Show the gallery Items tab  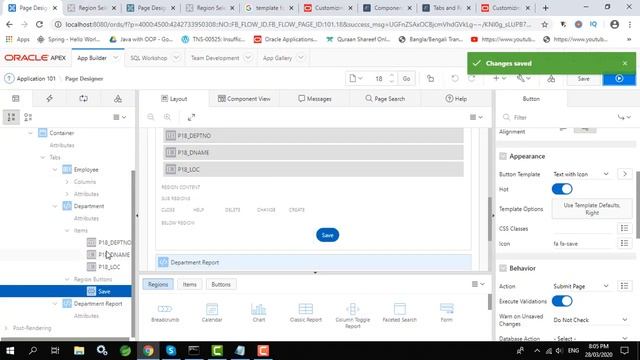(x=189, y=284)
